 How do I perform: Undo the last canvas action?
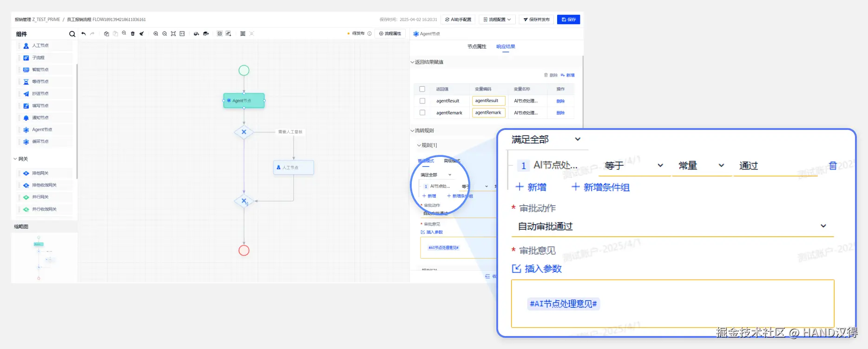coord(84,33)
